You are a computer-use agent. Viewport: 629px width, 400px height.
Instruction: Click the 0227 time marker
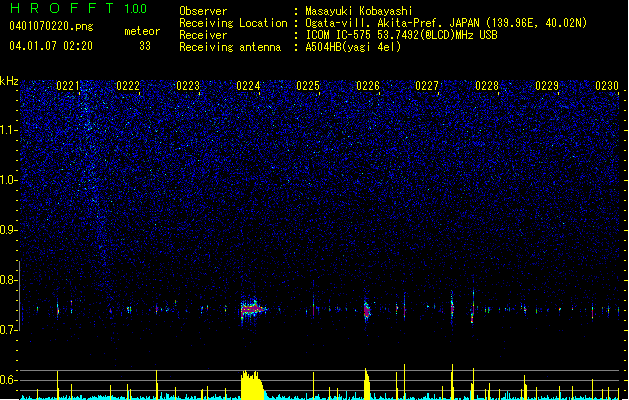(427, 86)
